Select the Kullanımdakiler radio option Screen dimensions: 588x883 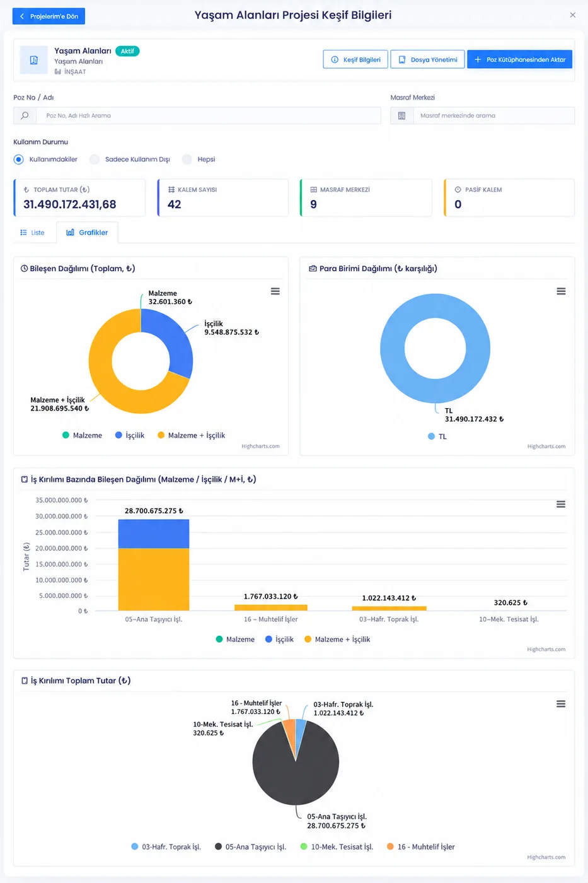pos(19,160)
